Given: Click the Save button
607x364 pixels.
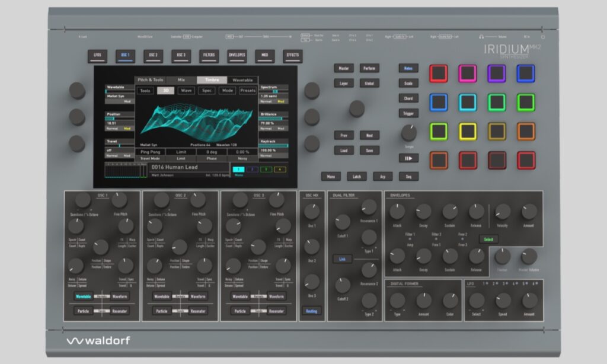Looking at the screenshot, I should click(x=369, y=150).
